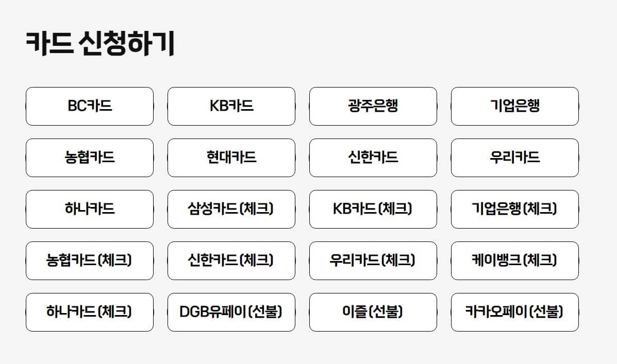Choose 우리카드 from the grid

(514, 158)
